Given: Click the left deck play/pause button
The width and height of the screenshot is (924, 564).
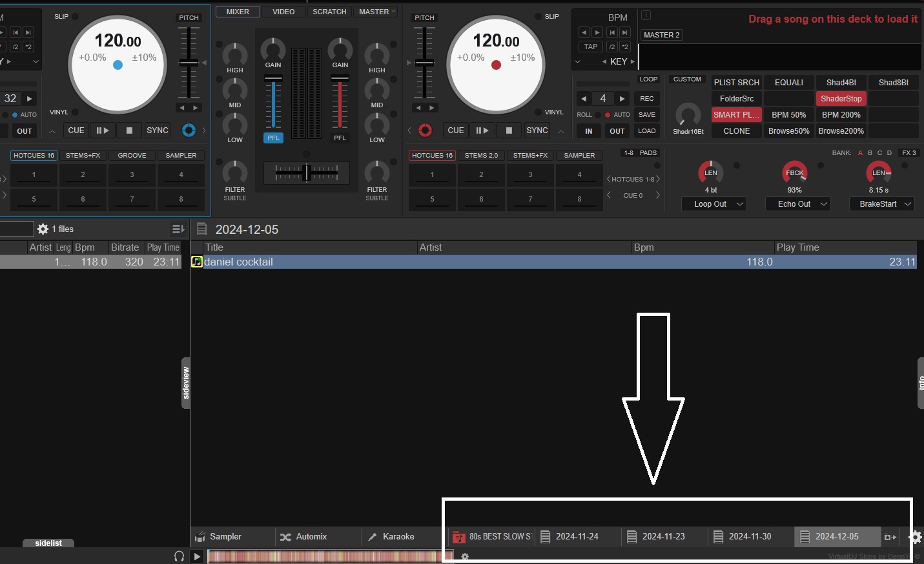Looking at the screenshot, I should pyautogui.click(x=103, y=131).
